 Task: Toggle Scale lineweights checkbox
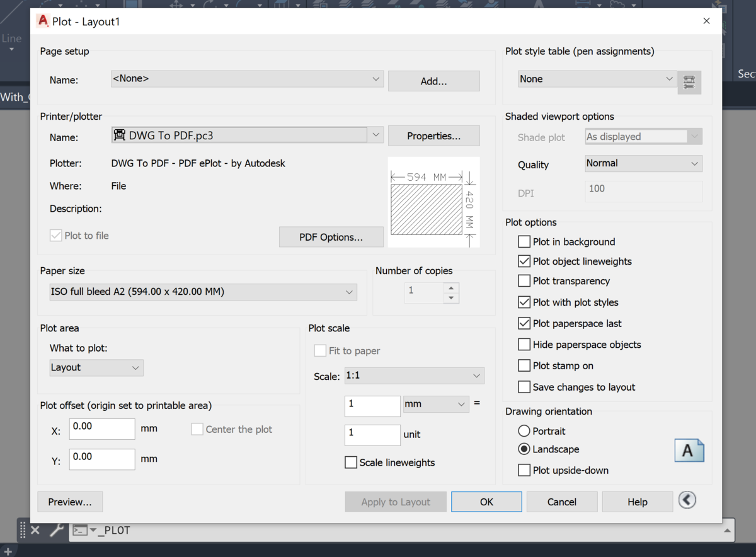[x=351, y=462]
